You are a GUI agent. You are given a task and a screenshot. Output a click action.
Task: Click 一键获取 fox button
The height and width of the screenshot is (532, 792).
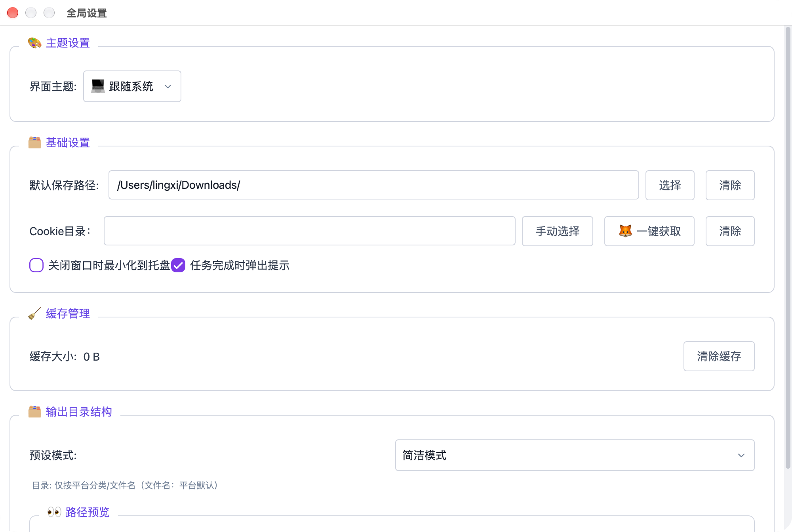[649, 231]
